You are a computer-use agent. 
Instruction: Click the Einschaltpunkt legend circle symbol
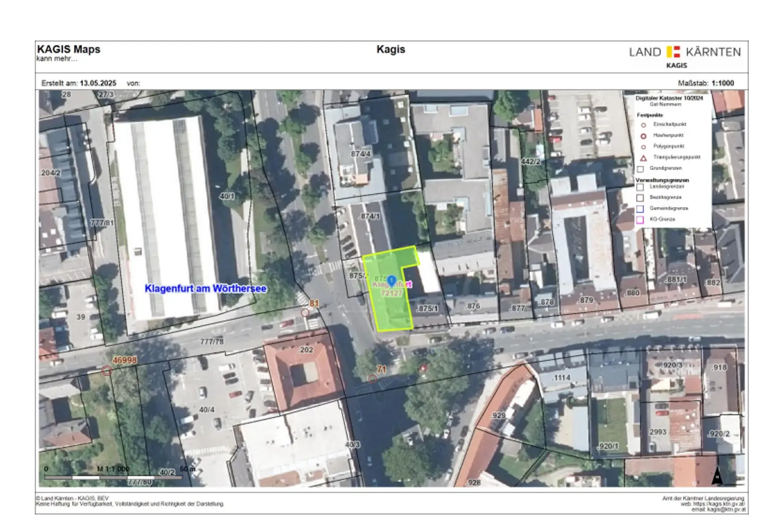point(643,125)
